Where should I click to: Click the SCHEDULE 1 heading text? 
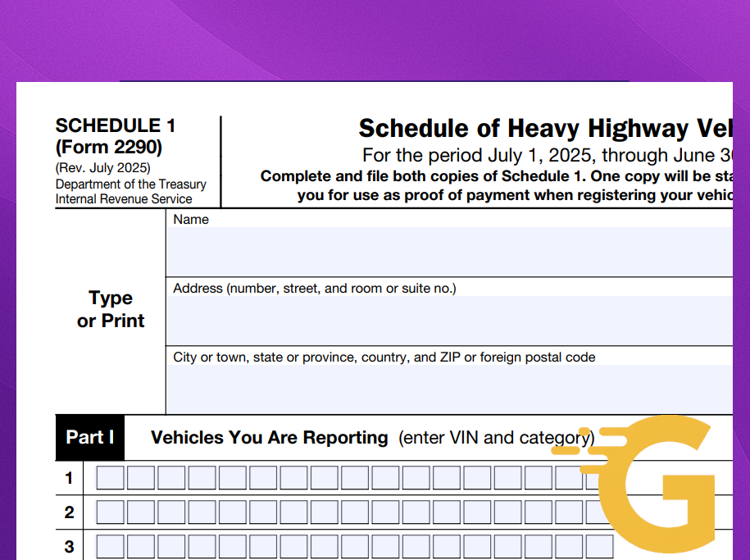pos(116,126)
